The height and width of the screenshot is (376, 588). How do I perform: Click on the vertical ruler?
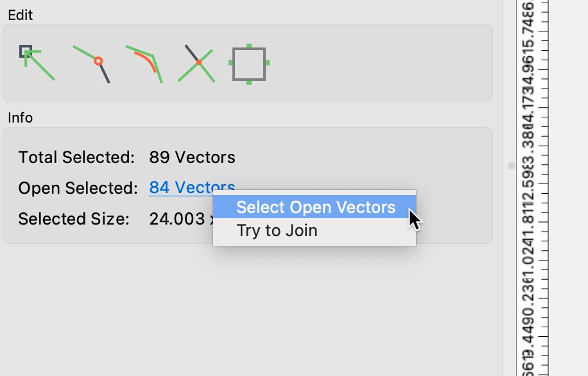[x=533, y=188]
